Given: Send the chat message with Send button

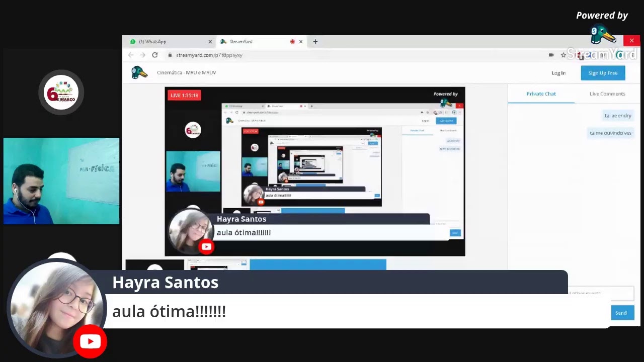Looking at the screenshot, I should (621, 313).
